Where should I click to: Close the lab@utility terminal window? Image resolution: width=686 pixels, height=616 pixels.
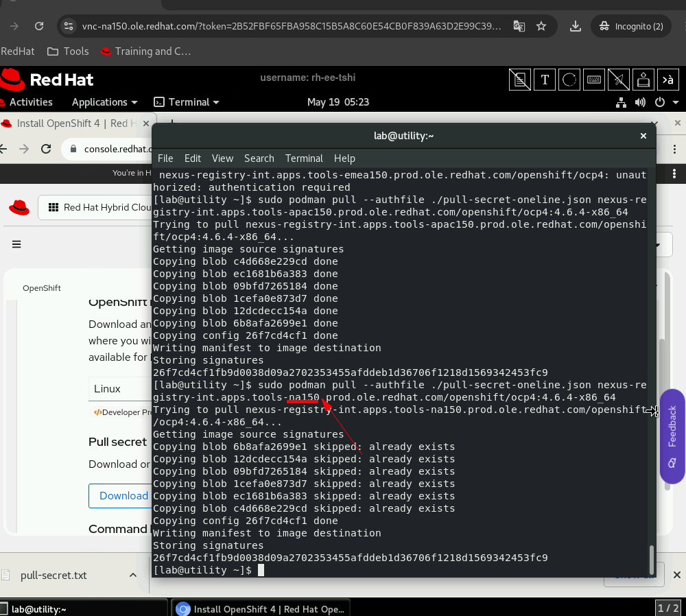(643, 136)
